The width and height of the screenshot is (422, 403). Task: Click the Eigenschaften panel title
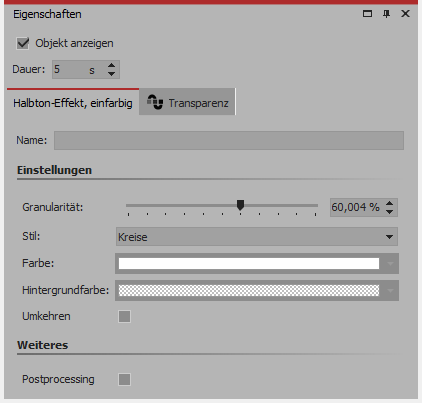(x=47, y=14)
